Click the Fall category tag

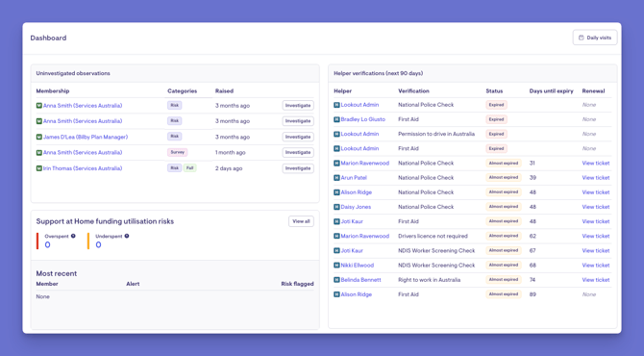point(189,167)
